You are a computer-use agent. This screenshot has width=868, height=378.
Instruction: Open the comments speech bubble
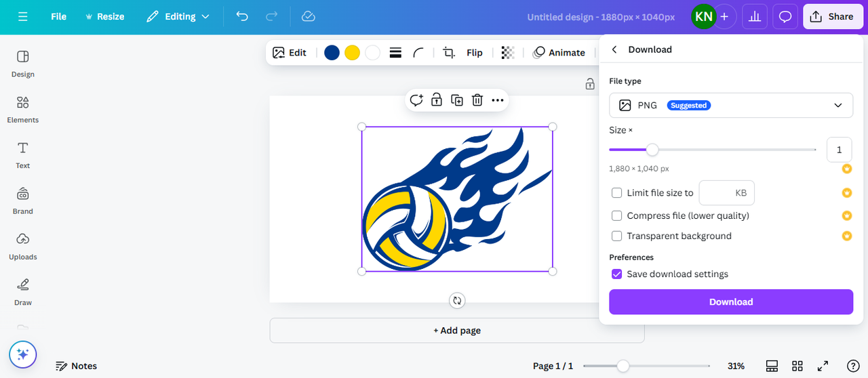[785, 16]
